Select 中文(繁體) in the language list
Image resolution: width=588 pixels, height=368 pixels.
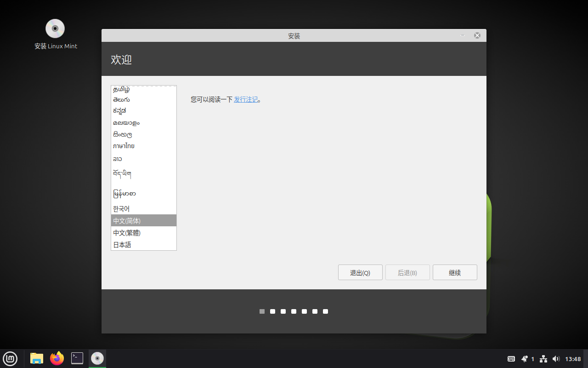(x=144, y=233)
